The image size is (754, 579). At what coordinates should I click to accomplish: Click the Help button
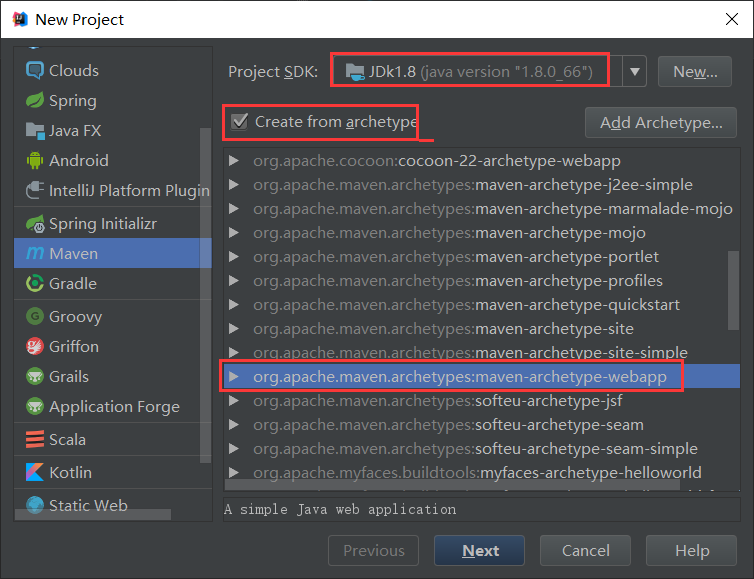[691, 550]
